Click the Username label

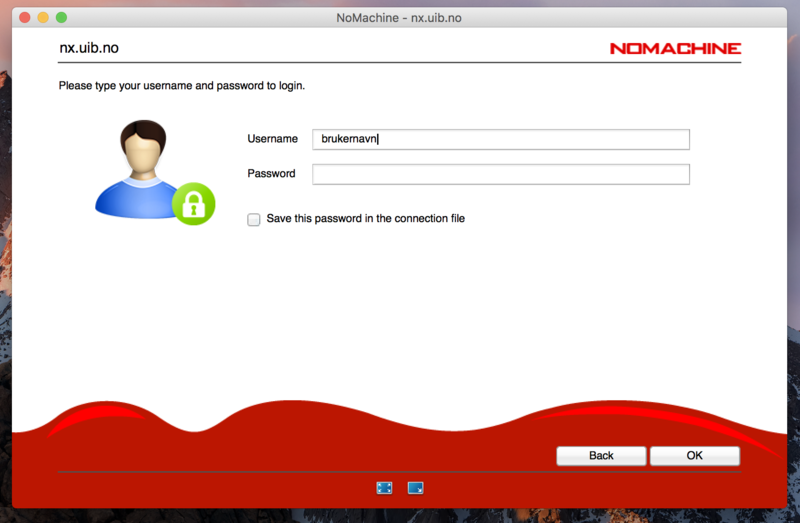click(x=272, y=139)
